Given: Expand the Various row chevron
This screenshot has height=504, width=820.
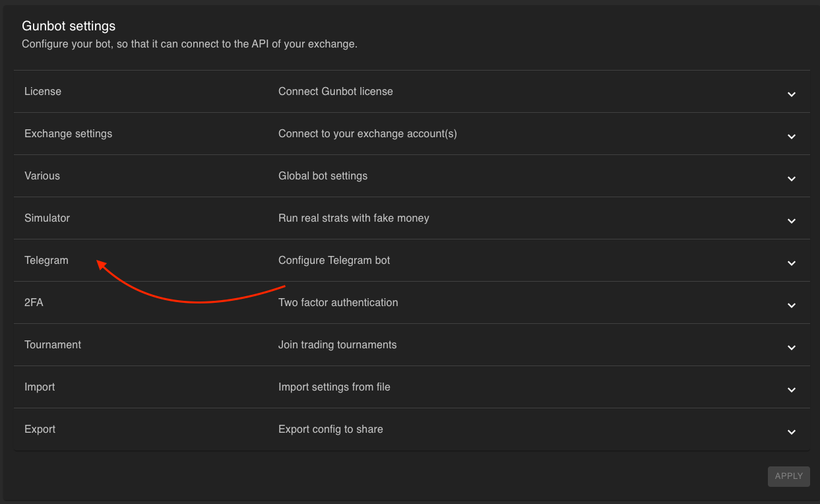Looking at the screenshot, I should [x=792, y=179].
